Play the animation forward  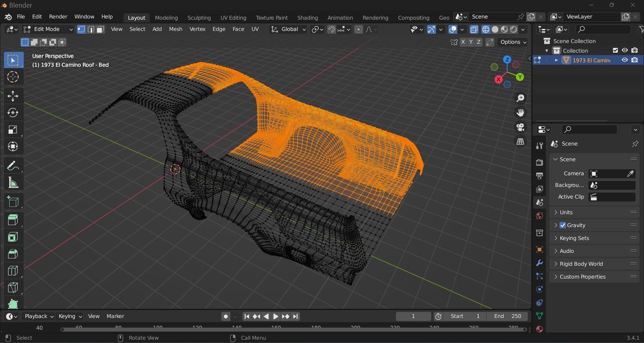point(276,316)
